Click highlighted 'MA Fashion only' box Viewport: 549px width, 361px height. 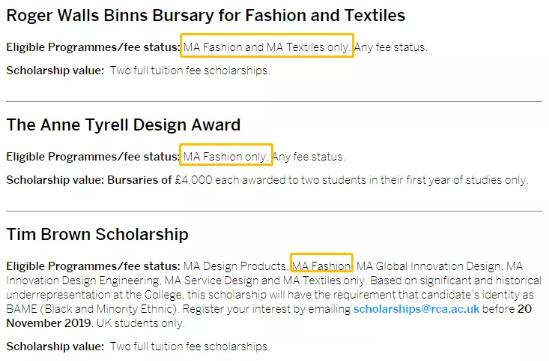point(226,155)
